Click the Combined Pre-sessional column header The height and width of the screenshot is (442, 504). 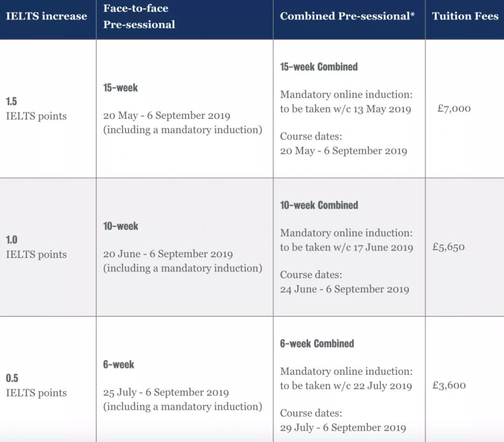click(347, 16)
